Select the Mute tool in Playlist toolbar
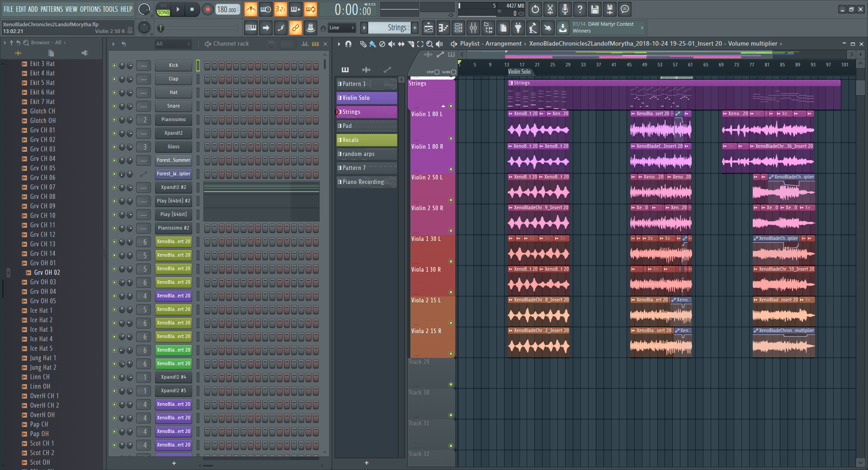The image size is (868, 470). coord(392,44)
